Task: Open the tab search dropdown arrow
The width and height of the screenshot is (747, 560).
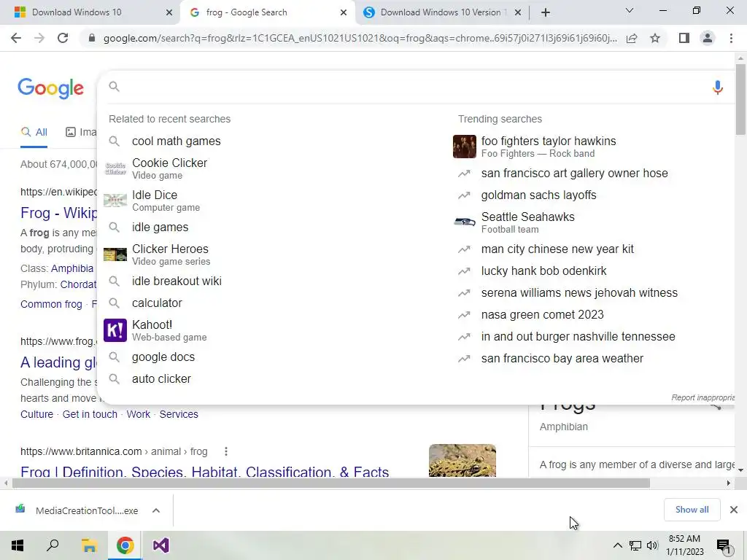Action: (x=630, y=10)
